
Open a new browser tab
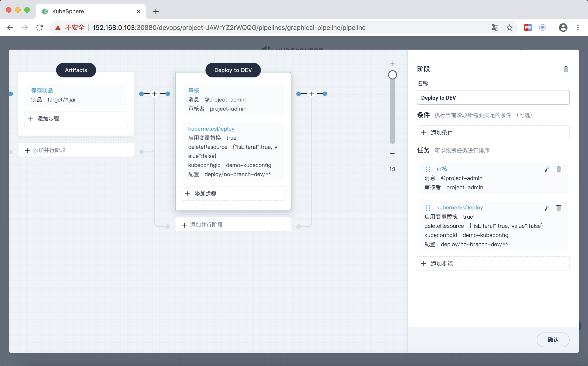(156, 11)
